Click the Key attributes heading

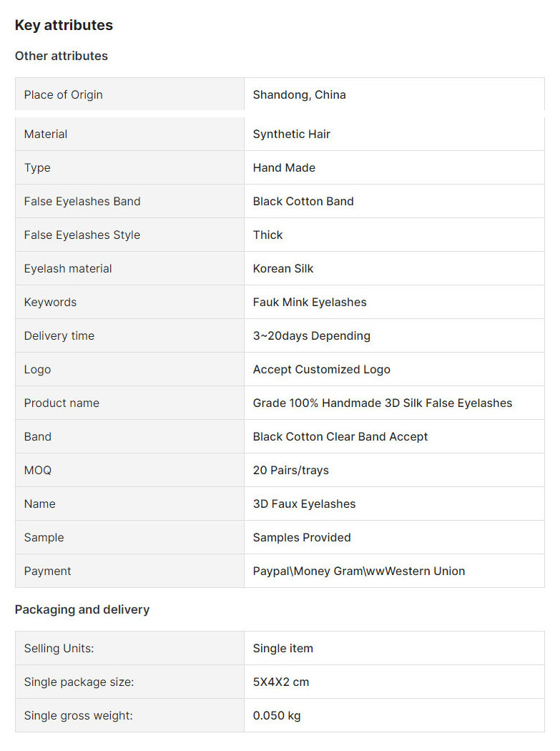(64, 25)
